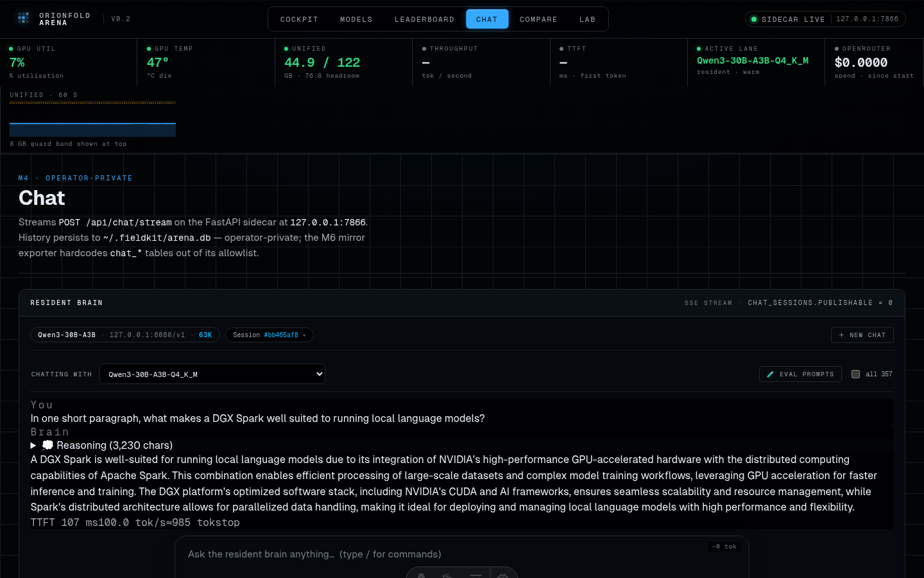The width and height of the screenshot is (924, 578).
Task: Click the Eval Prompts button
Action: pos(800,374)
